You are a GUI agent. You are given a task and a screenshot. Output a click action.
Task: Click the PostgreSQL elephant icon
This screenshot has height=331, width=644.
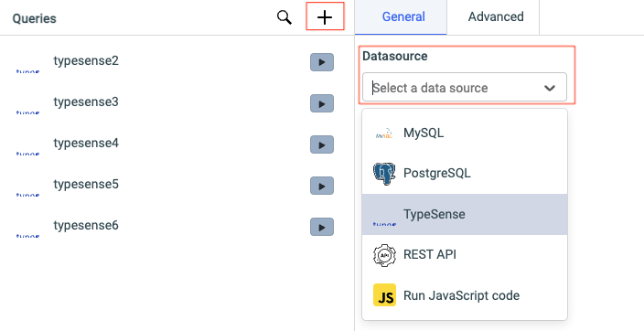(x=384, y=174)
